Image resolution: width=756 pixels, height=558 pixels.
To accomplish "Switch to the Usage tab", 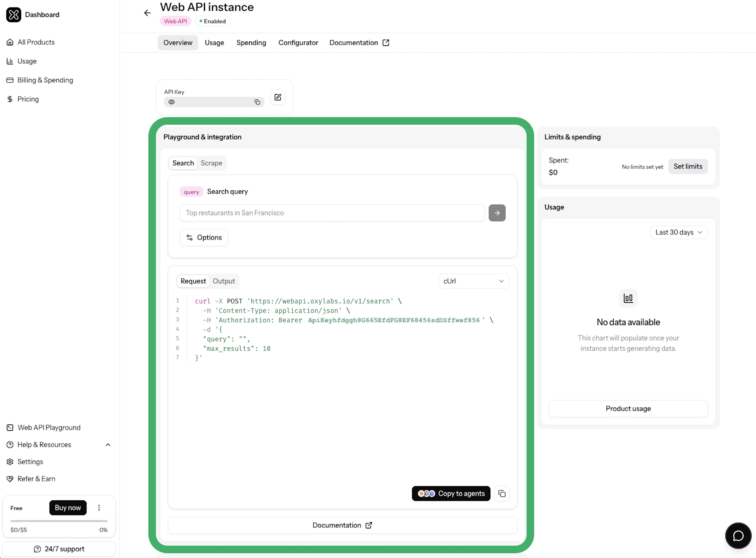I will click(214, 43).
